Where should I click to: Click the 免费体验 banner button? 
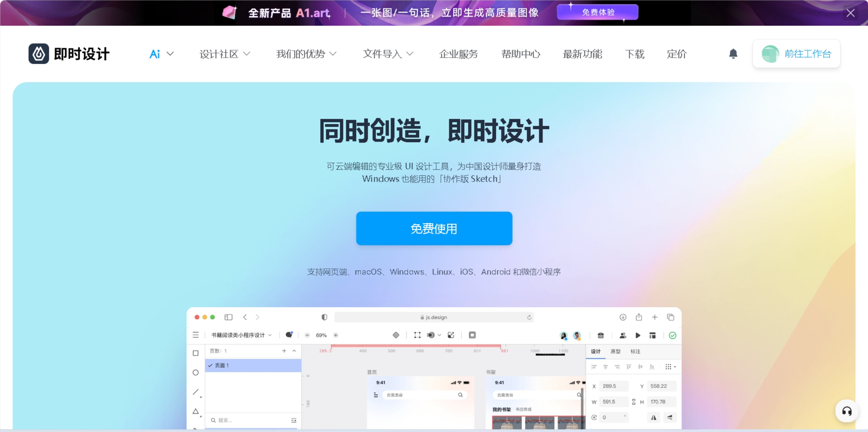pyautogui.click(x=598, y=13)
